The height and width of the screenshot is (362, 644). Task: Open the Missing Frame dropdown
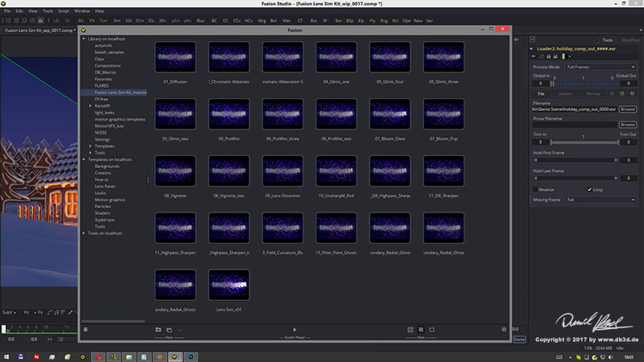[601, 200]
